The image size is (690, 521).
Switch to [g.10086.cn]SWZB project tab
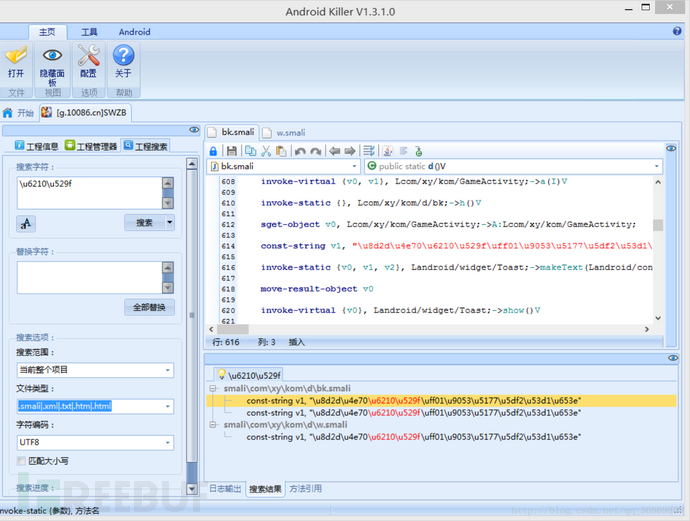click(x=84, y=113)
